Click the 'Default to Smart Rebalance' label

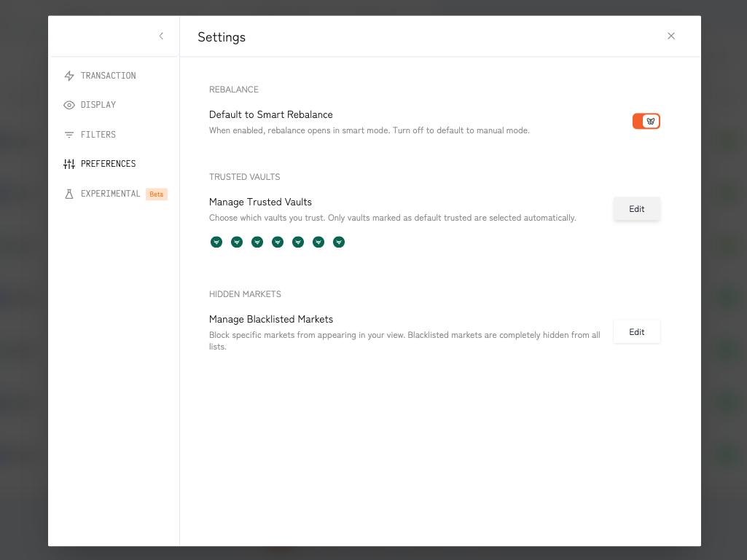(270, 115)
